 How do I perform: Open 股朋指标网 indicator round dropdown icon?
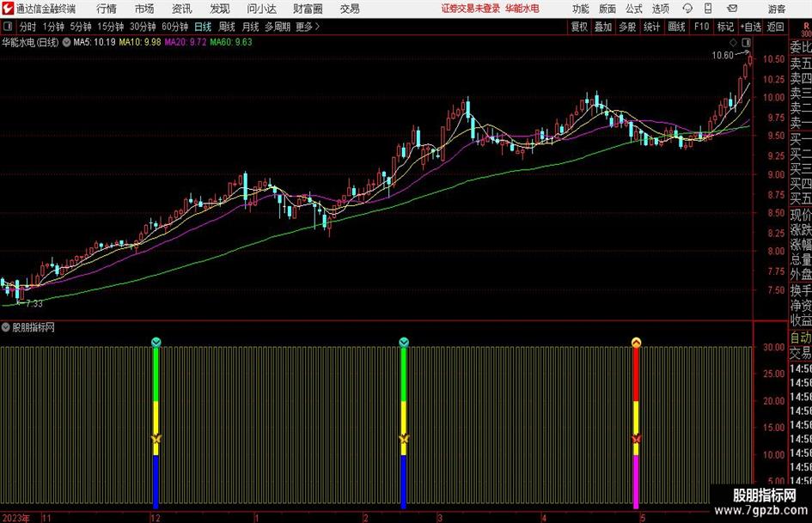coord(6,327)
